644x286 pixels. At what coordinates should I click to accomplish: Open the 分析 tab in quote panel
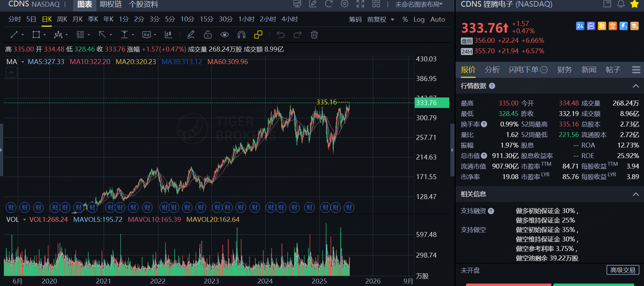[x=492, y=70]
